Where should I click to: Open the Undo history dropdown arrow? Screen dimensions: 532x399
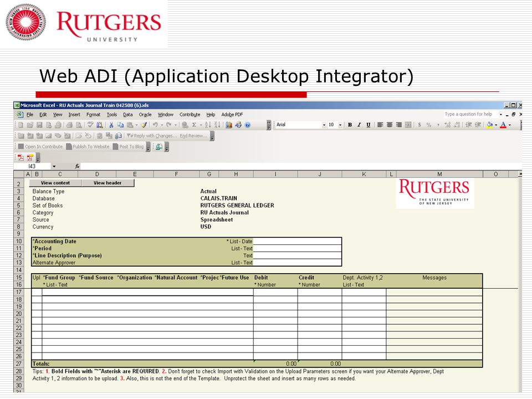161,125
